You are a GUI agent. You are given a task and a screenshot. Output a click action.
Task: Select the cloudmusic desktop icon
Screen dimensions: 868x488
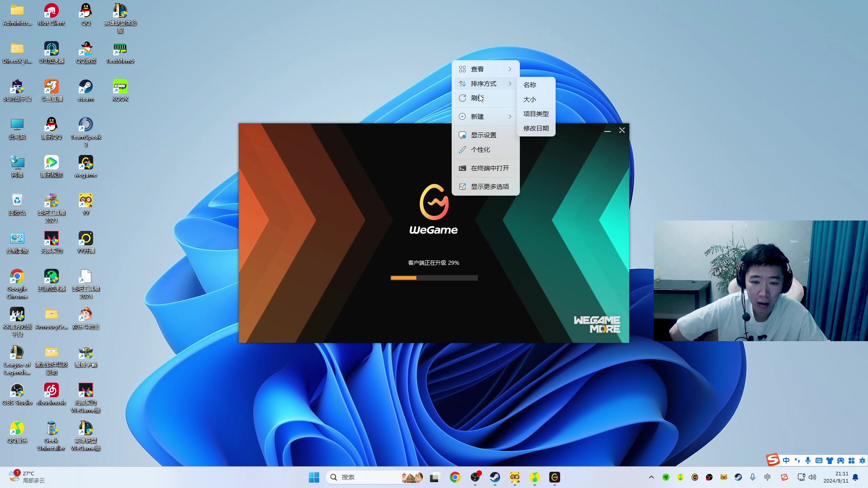[51, 394]
